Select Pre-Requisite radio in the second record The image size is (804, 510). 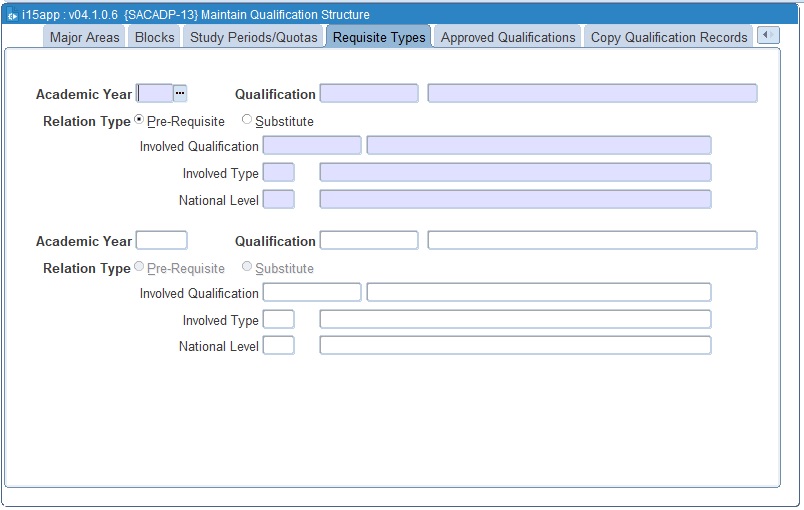[x=139, y=267]
